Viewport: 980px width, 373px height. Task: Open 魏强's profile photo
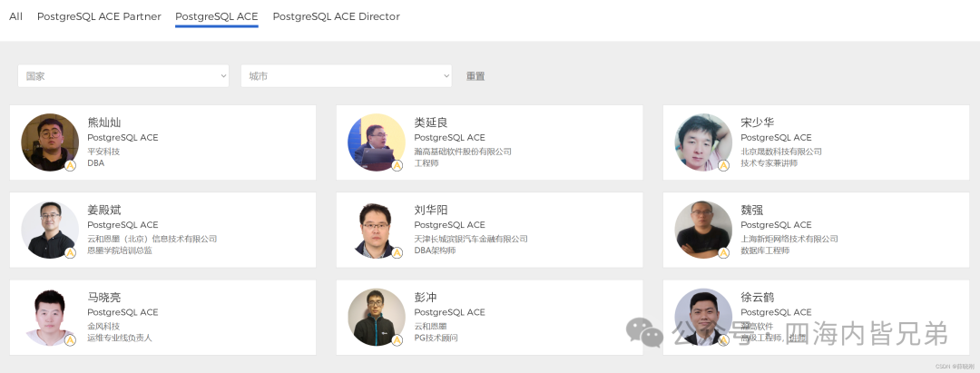703,230
